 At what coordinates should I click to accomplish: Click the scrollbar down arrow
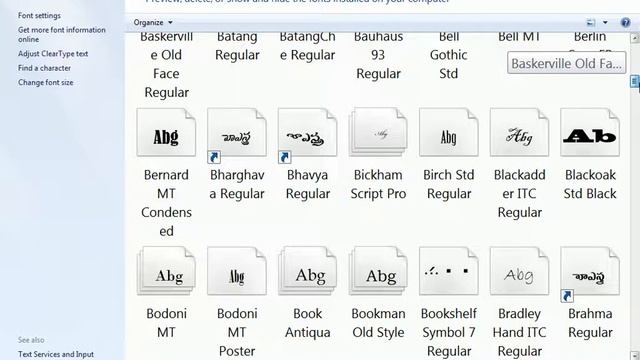[635, 355]
